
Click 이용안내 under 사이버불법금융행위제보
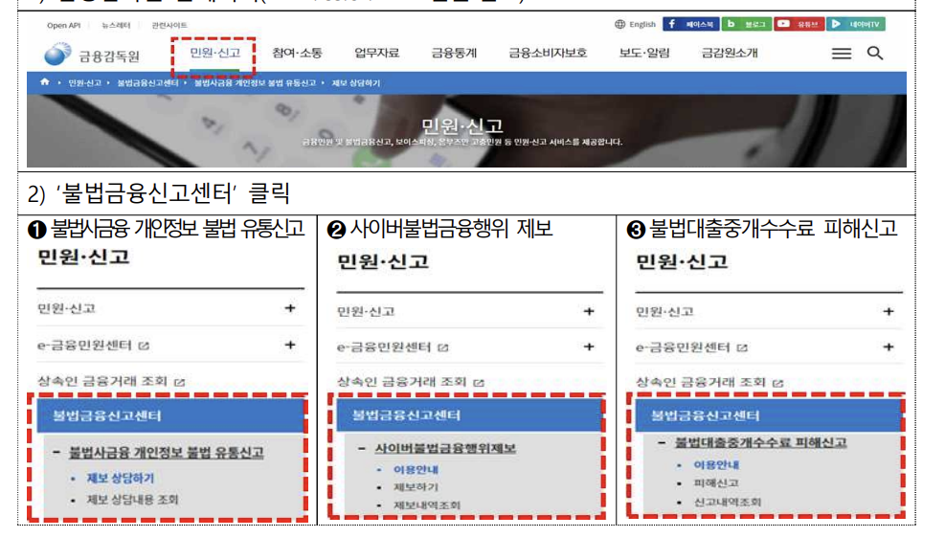point(416,470)
